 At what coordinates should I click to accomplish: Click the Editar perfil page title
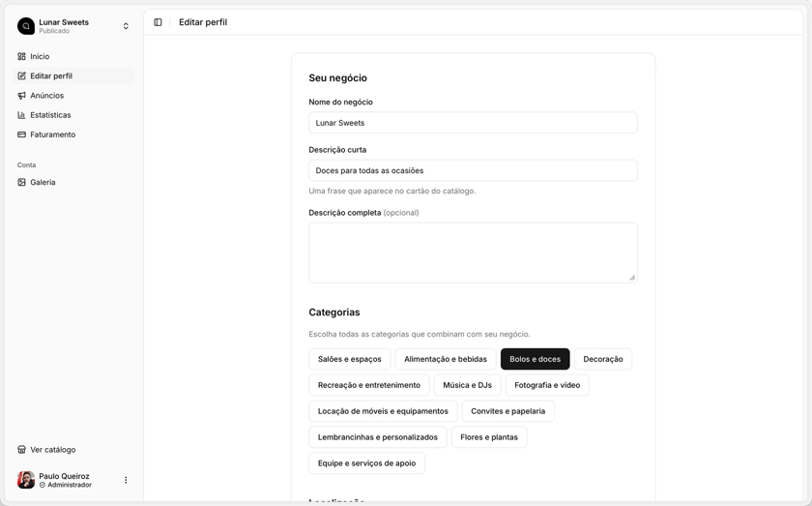coord(203,22)
